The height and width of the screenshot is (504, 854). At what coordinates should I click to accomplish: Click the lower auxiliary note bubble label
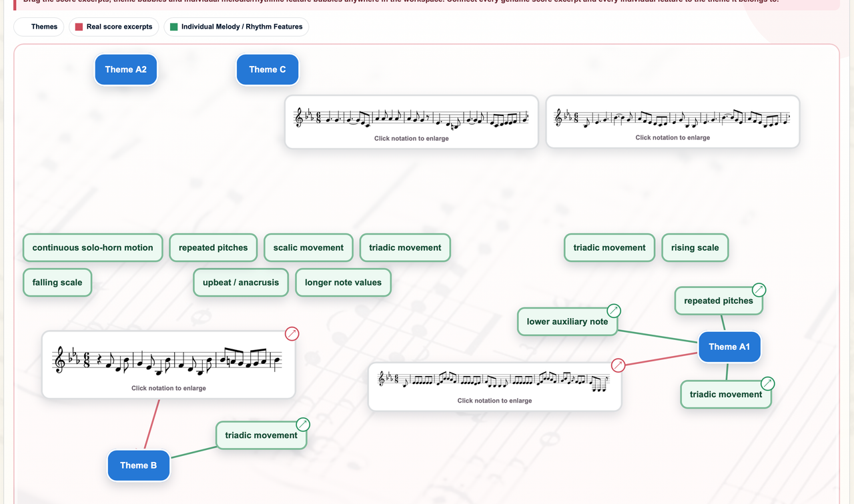click(x=568, y=321)
